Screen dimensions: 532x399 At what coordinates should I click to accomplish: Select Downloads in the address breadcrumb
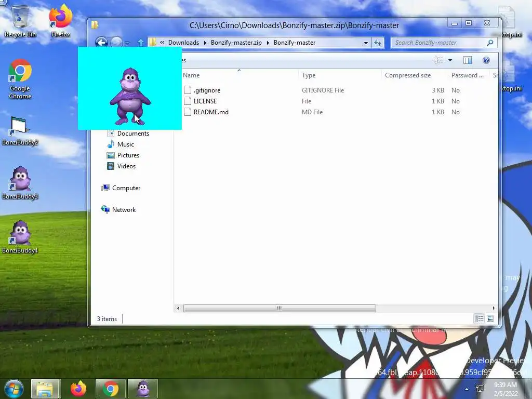(x=183, y=43)
